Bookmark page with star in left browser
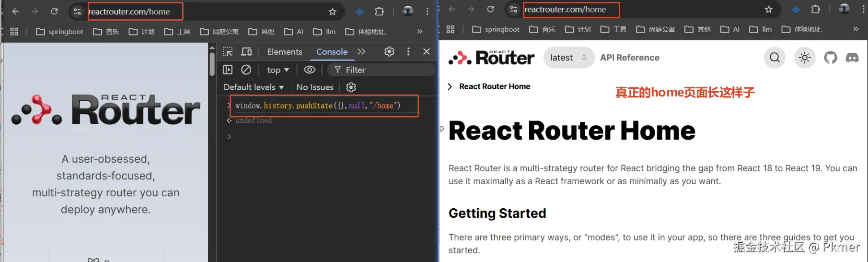The image size is (868, 262). coord(333,12)
